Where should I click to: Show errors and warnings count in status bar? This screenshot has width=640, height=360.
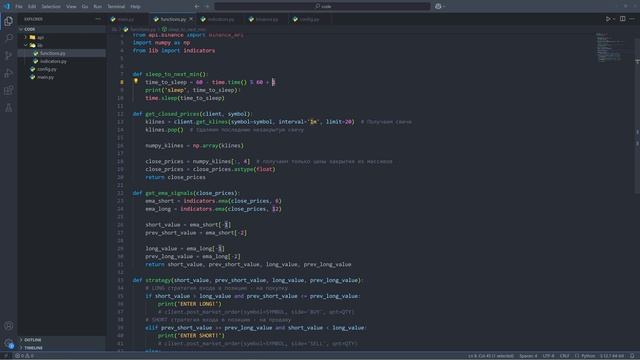point(24,356)
